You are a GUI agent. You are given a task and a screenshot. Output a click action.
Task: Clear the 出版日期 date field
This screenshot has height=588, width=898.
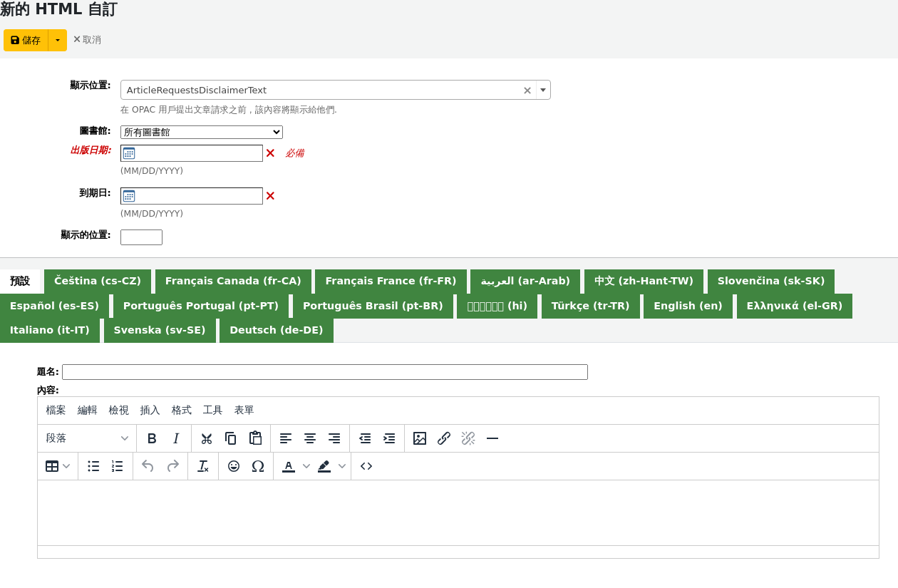point(270,153)
